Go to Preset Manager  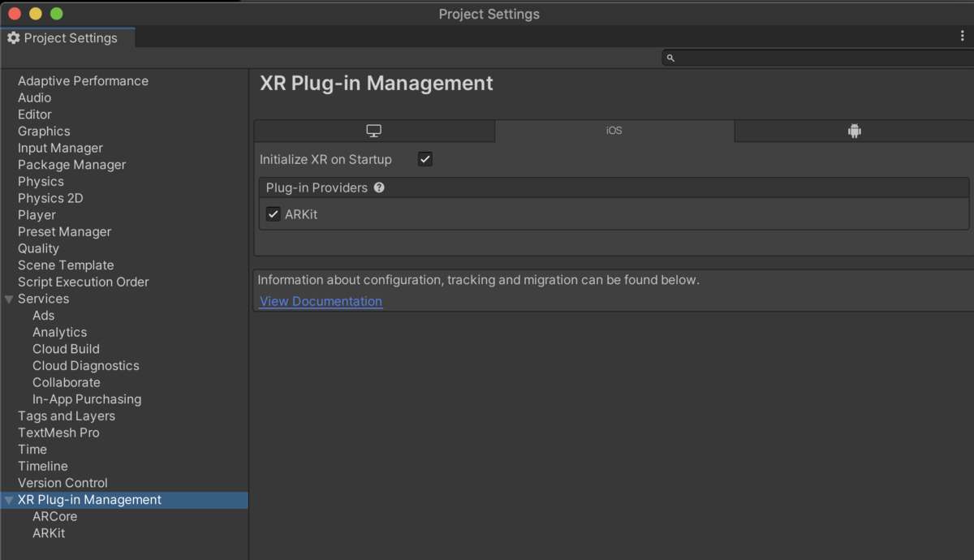(64, 232)
